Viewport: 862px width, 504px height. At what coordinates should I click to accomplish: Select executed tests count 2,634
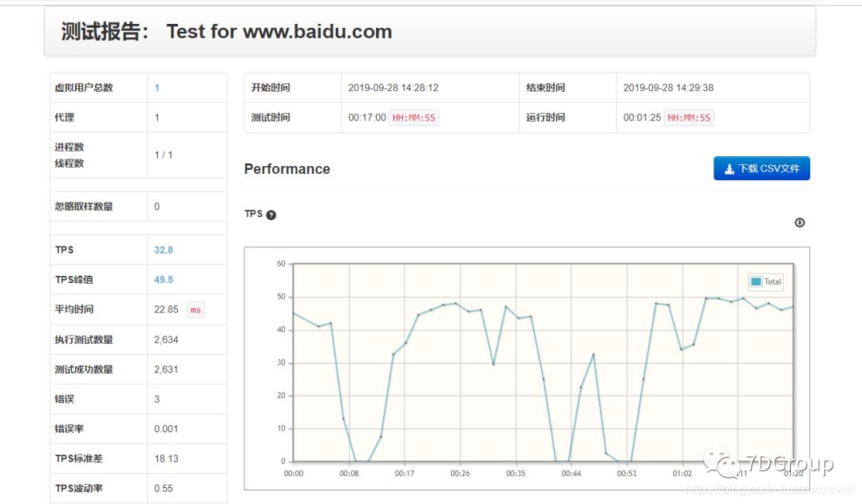click(166, 340)
